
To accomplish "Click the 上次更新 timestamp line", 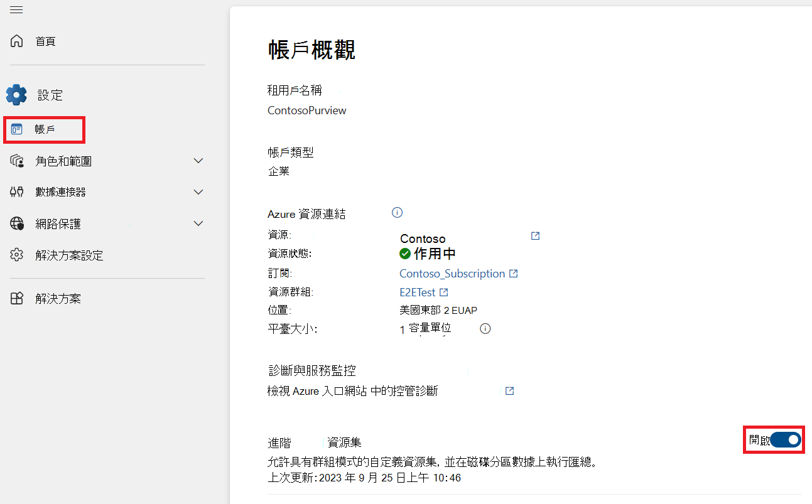I will pos(364,478).
